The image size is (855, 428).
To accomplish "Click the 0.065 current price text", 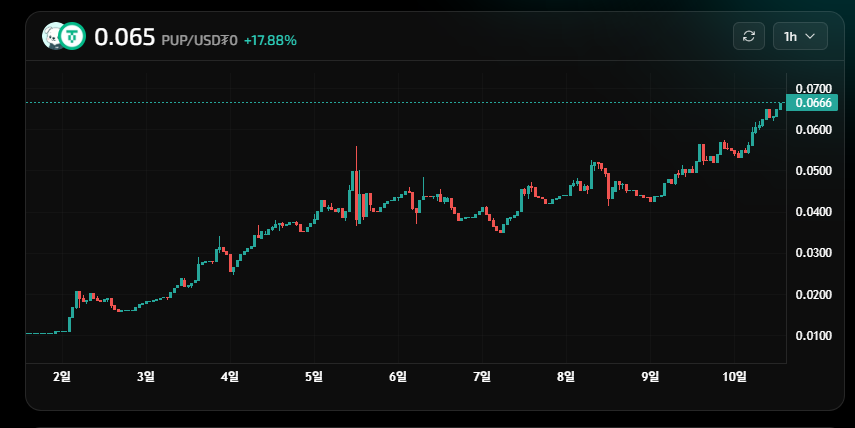I will point(125,37).
